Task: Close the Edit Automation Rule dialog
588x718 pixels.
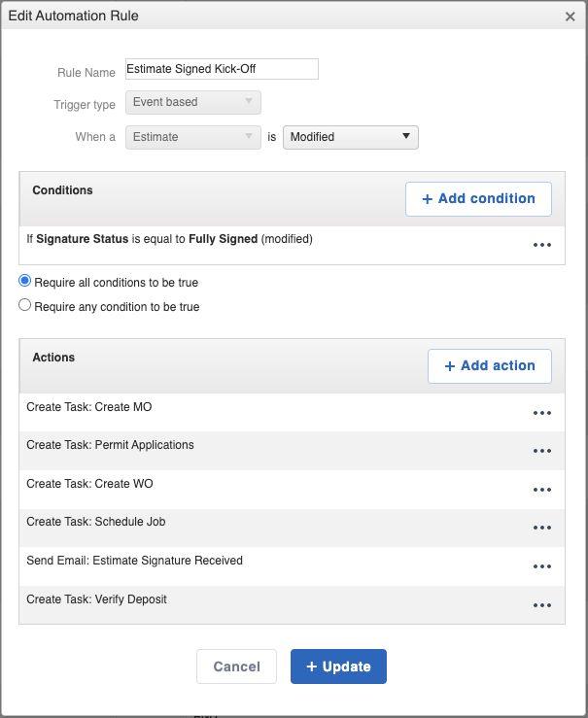Action: click(x=571, y=17)
